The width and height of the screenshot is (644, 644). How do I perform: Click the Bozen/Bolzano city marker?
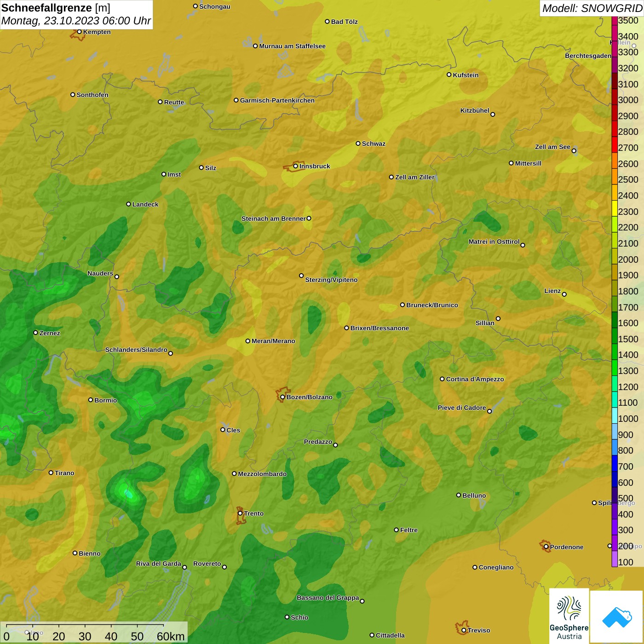(282, 397)
